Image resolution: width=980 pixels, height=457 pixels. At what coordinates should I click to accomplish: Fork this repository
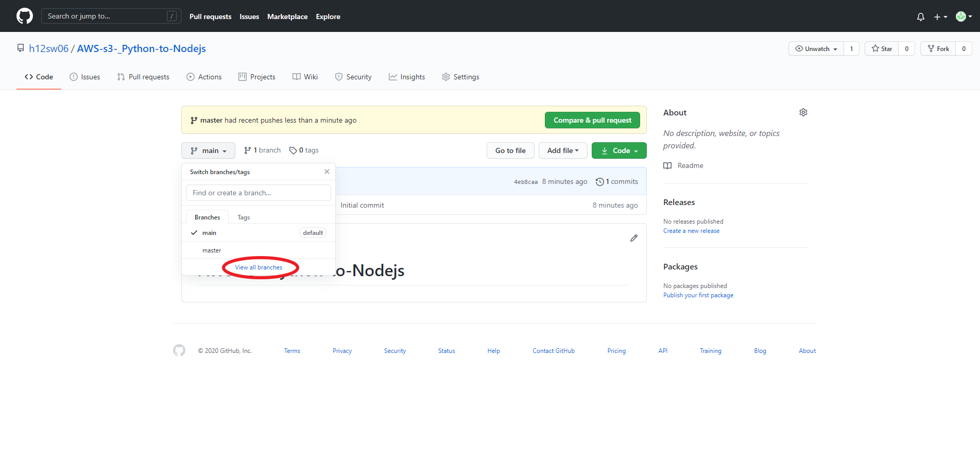tap(938, 48)
